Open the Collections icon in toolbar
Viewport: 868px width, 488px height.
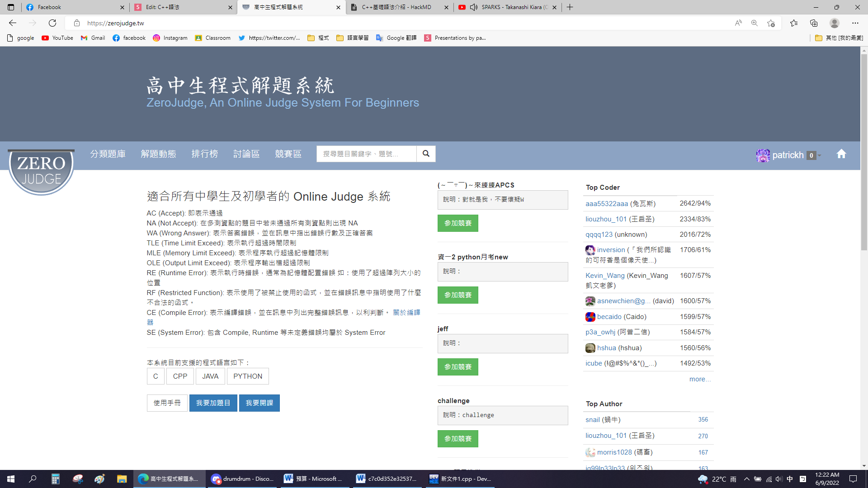(814, 23)
